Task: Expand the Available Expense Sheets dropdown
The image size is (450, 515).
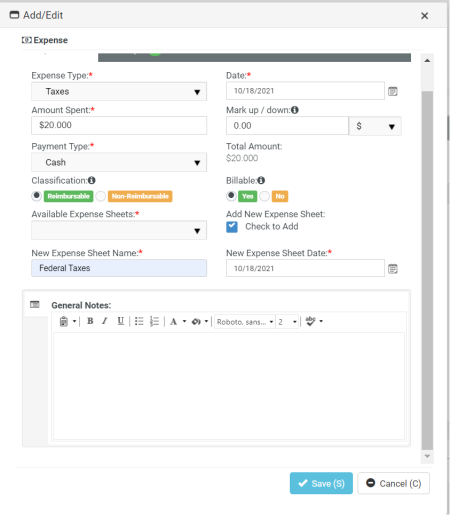Action: 119,230
